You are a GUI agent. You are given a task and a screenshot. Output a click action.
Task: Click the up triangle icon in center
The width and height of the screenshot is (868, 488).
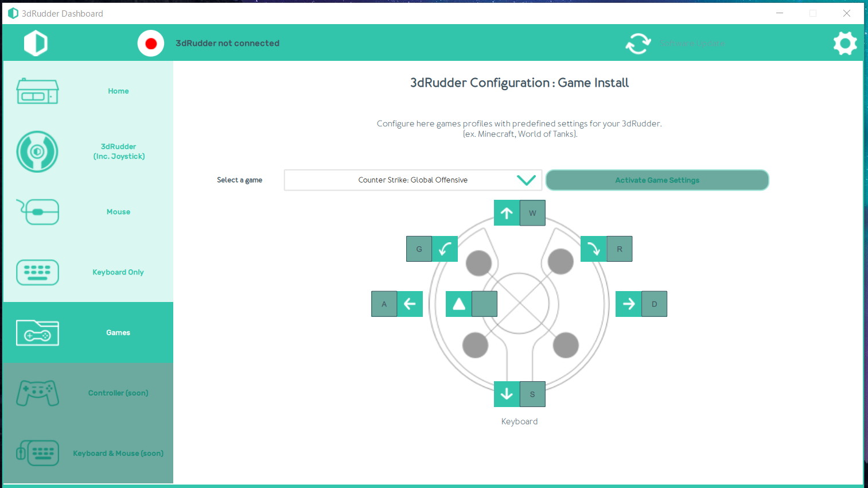(459, 304)
